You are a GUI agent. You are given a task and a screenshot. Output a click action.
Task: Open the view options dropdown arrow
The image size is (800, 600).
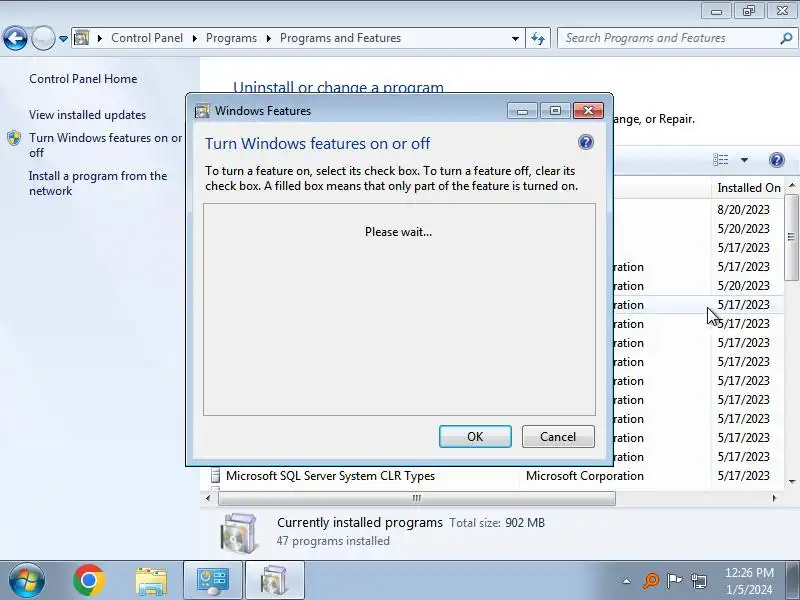pyautogui.click(x=744, y=160)
